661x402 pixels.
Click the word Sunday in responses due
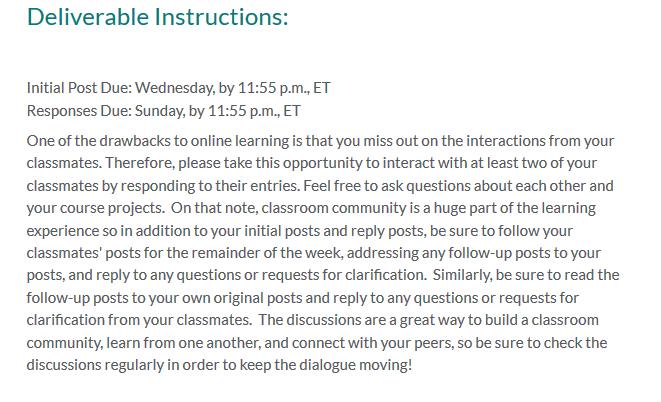160,111
